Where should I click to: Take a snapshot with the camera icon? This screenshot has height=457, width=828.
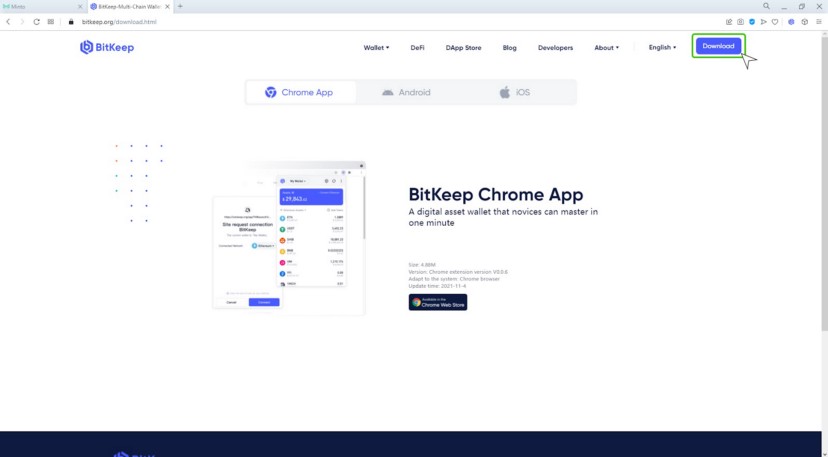(x=740, y=22)
